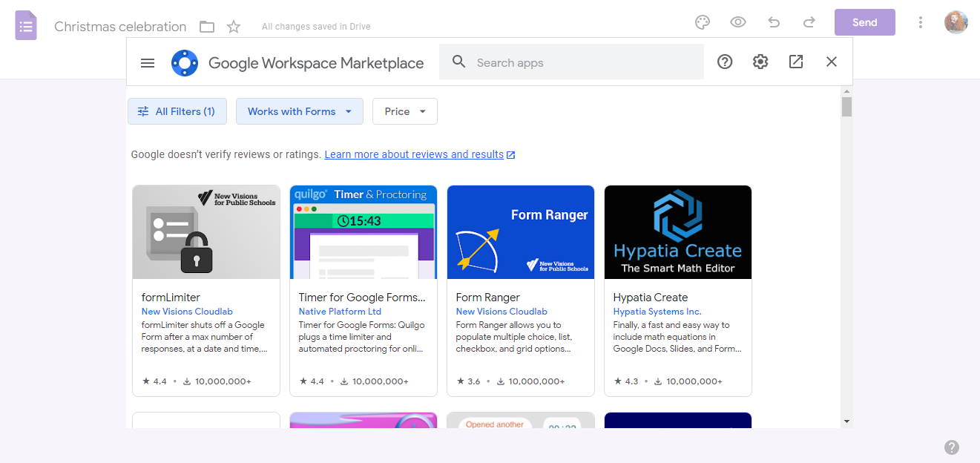980x463 pixels.
Task: Open the Marketplace help question-mark icon
Action: [725, 62]
